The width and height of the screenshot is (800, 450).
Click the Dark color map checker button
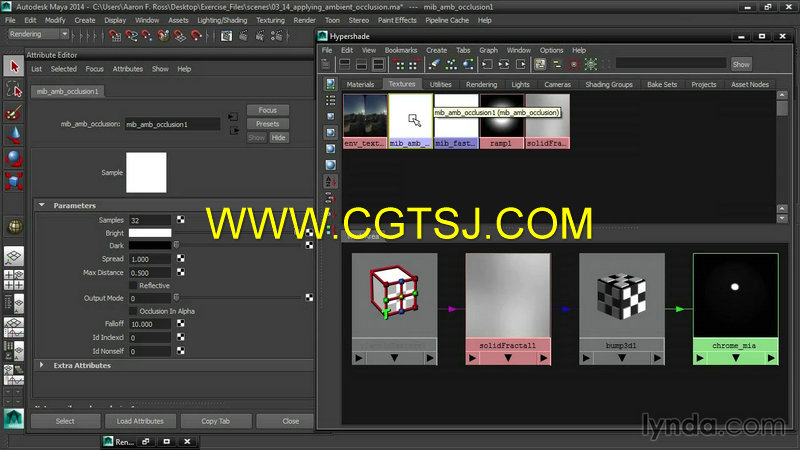309,245
